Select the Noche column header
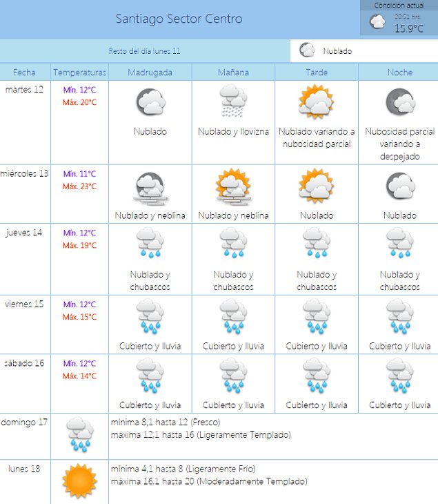The width and height of the screenshot is (438, 504). [399, 72]
